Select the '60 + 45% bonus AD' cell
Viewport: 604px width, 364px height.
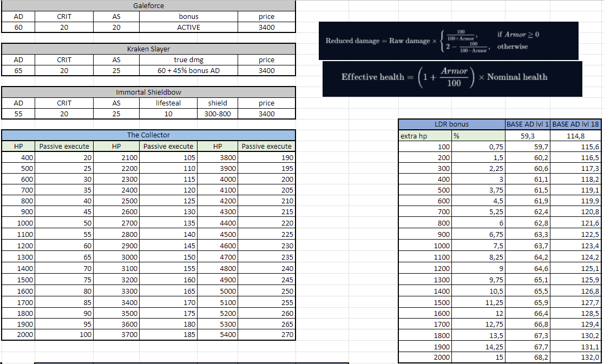tap(188, 70)
